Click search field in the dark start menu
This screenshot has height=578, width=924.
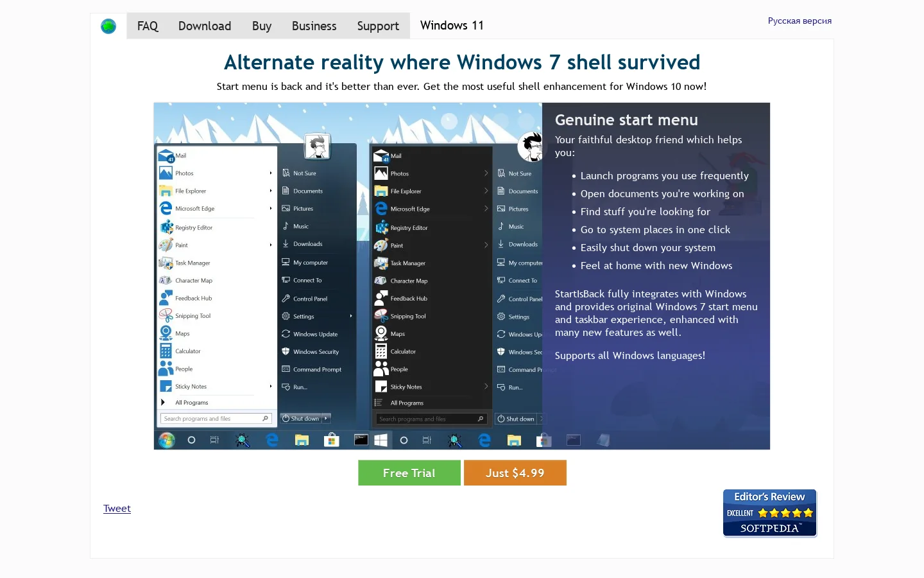431,419
